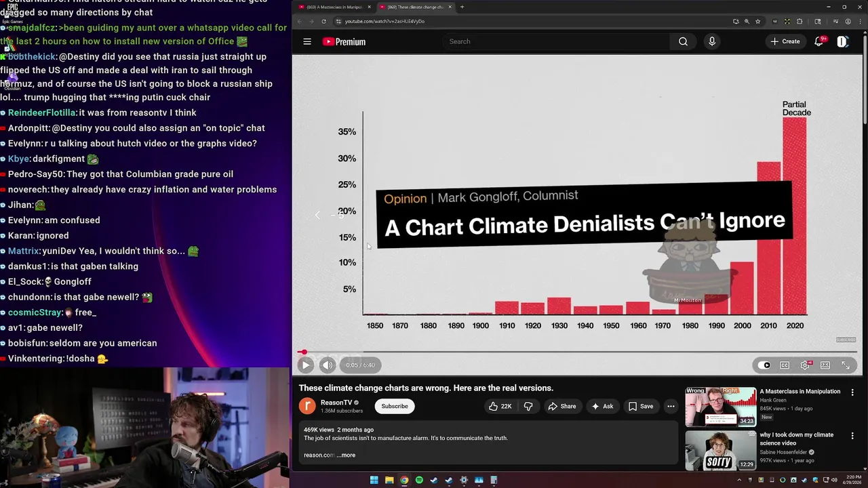Open the Windows Start menu
868x488 pixels.
pos(374,480)
